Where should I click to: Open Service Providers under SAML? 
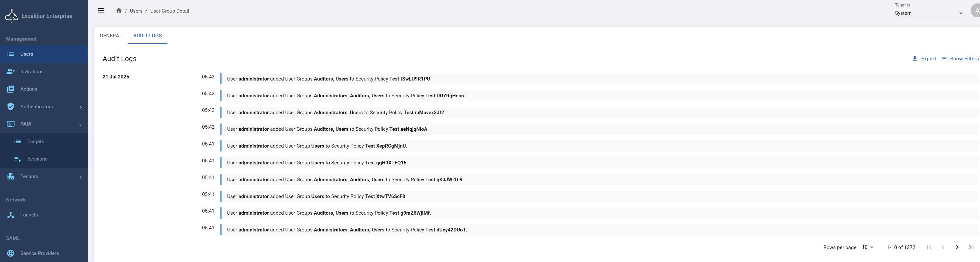(x=44, y=253)
